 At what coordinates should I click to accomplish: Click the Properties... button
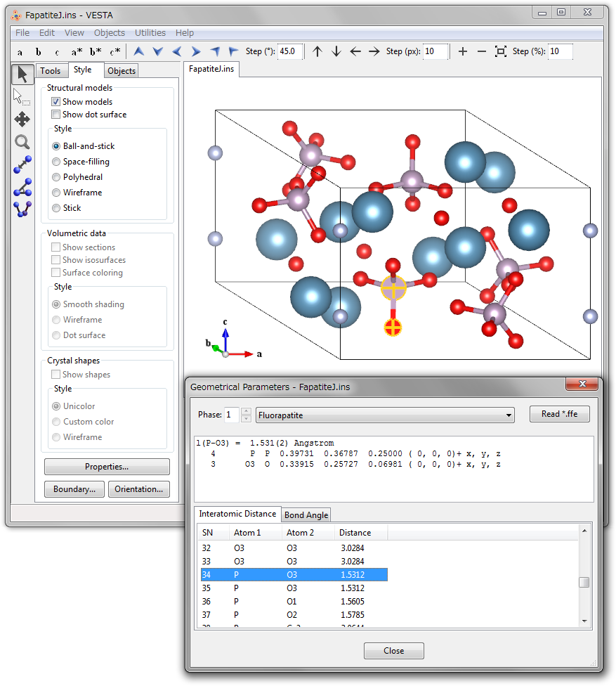107,467
